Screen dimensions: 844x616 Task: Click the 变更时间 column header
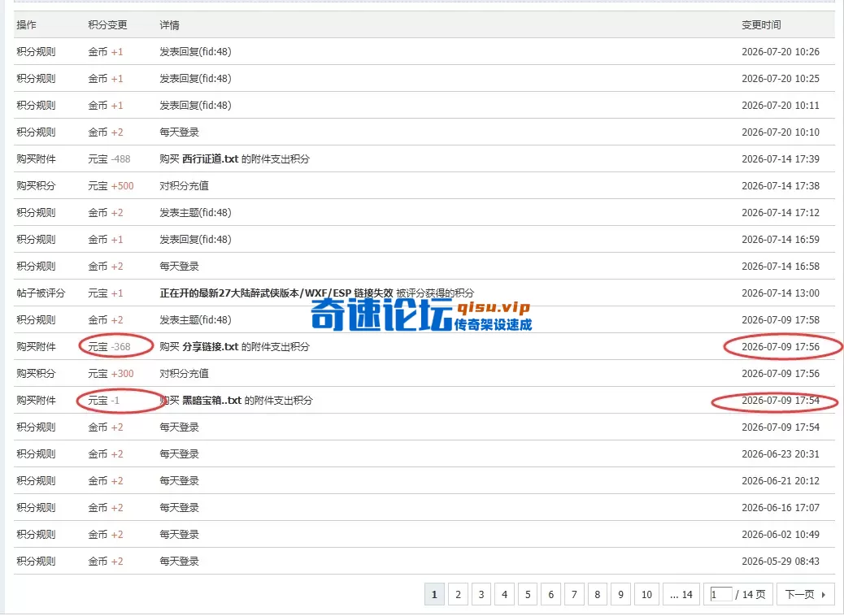761,24
